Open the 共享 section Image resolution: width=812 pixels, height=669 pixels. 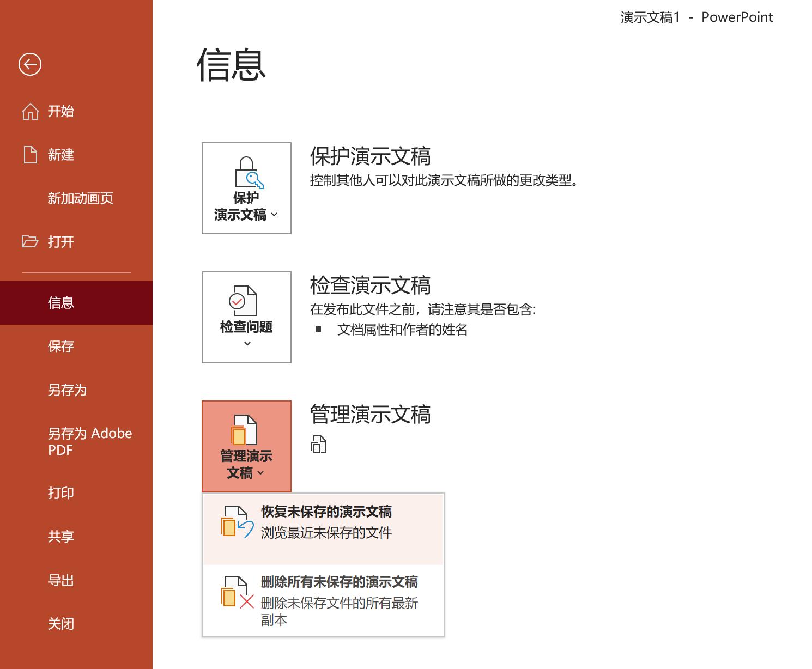point(60,536)
